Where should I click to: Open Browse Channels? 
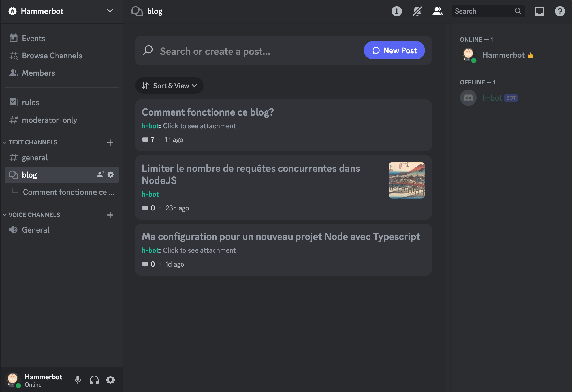coord(62,56)
